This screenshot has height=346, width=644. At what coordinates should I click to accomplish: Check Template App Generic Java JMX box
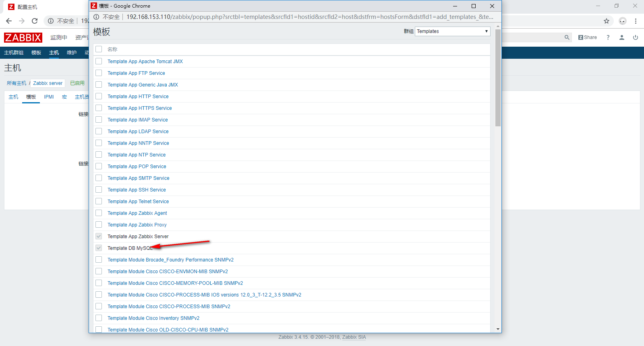pos(99,84)
